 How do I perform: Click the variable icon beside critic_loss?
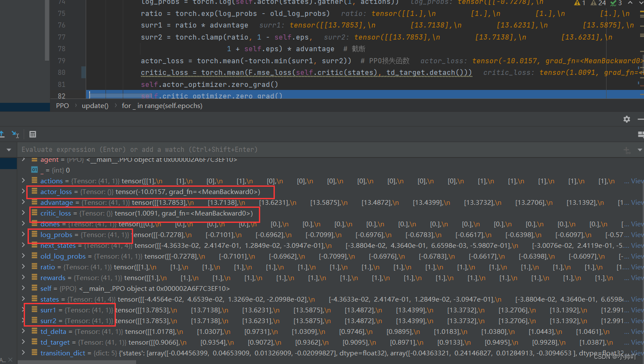[x=34, y=213]
